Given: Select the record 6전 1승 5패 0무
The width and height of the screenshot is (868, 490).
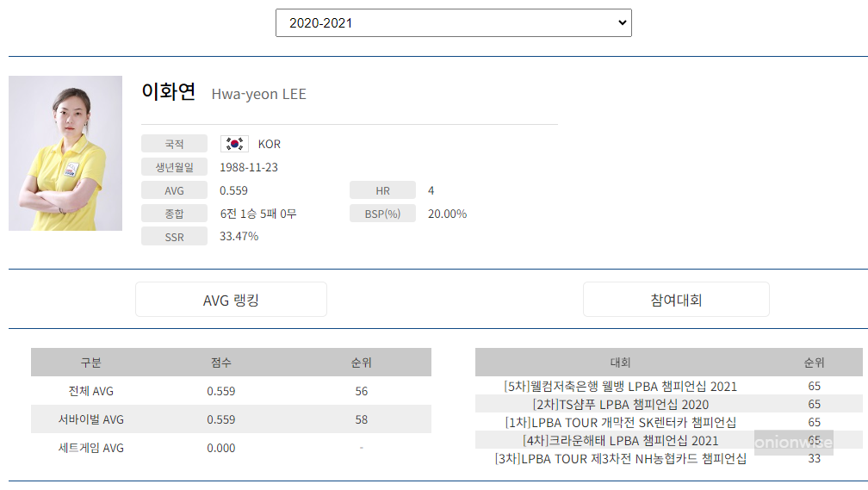Looking at the screenshot, I should point(258,214).
